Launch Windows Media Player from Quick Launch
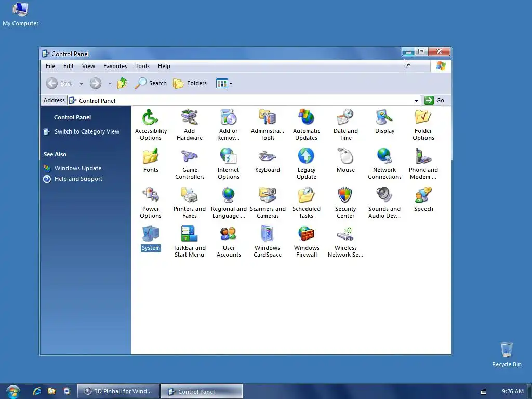532x399 pixels. [67, 391]
